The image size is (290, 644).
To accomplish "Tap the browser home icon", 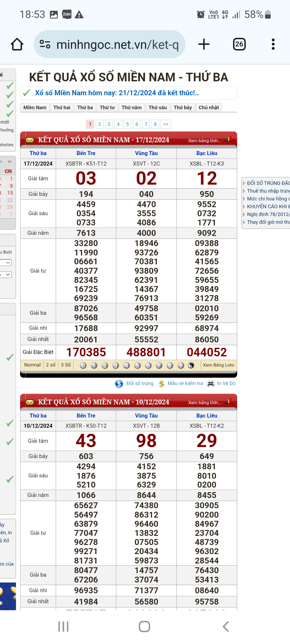I will click(17, 44).
